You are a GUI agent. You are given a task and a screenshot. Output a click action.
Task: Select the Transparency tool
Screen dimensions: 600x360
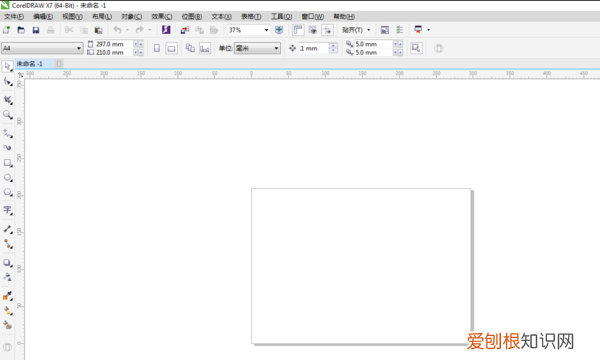click(7, 277)
